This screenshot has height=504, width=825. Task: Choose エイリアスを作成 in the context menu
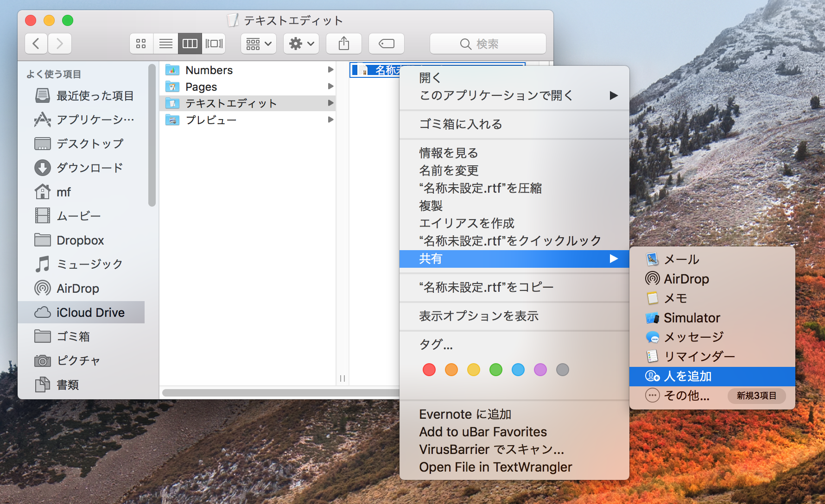click(514, 223)
